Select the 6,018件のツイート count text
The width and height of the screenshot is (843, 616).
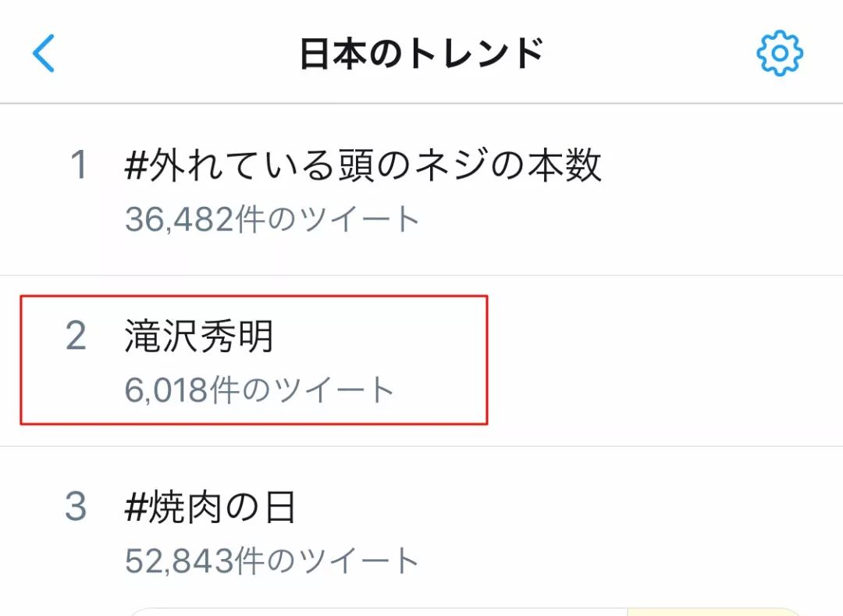[x=260, y=390]
